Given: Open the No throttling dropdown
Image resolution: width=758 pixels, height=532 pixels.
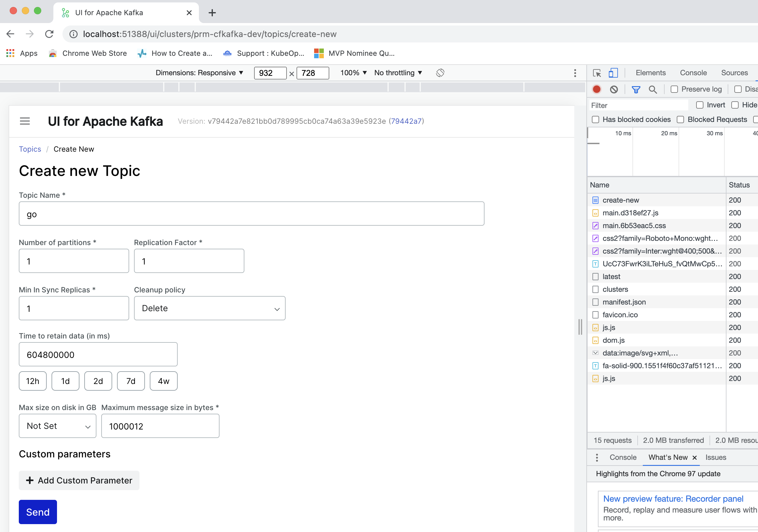Looking at the screenshot, I should coord(398,73).
